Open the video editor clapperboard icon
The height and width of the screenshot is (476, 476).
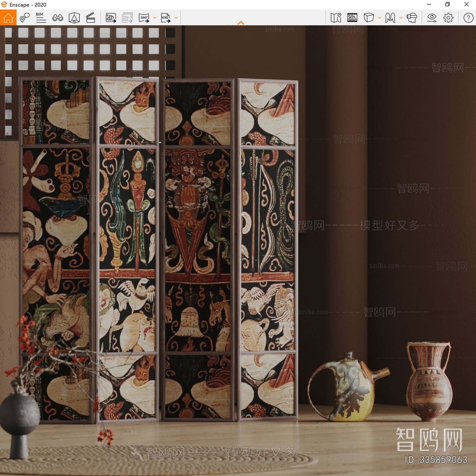coord(90,18)
